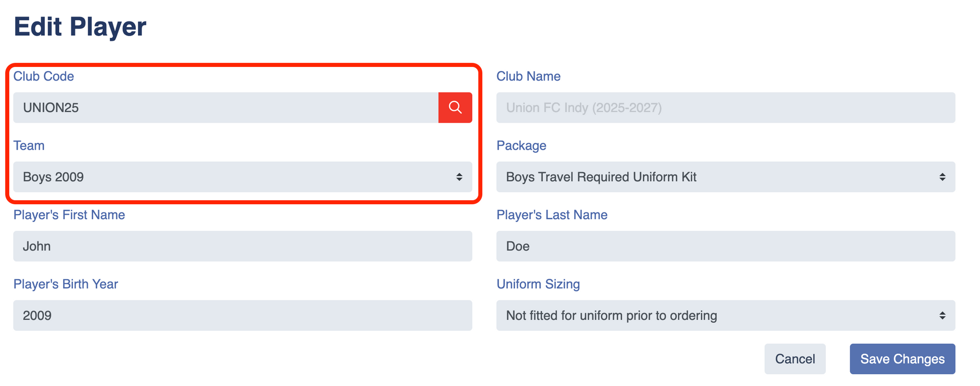Click the Team dropdown arrow icon
Viewport: 980px width, 386px height.
coord(459,177)
